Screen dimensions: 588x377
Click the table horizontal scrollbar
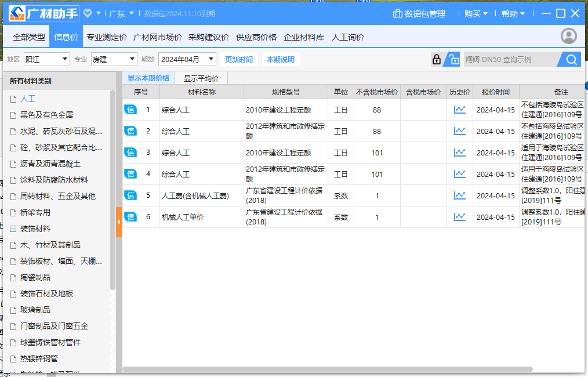pos(328,369)
